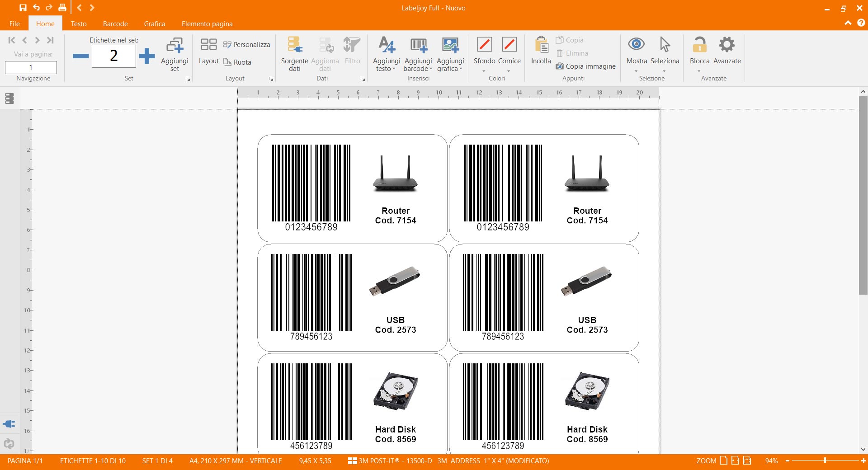Increase labels in set with plus

coord(146,56)
